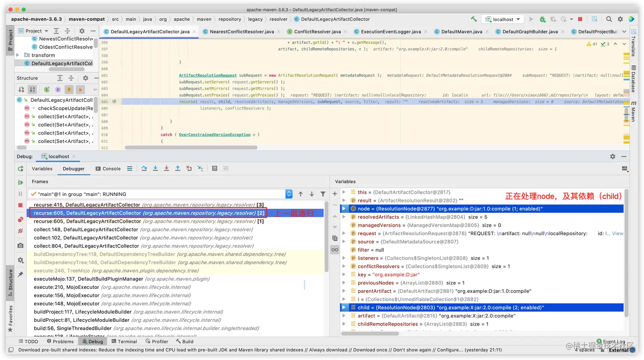Open the Event Log button in the status bar
The image size is (644, 360).
tap(611, 341)
